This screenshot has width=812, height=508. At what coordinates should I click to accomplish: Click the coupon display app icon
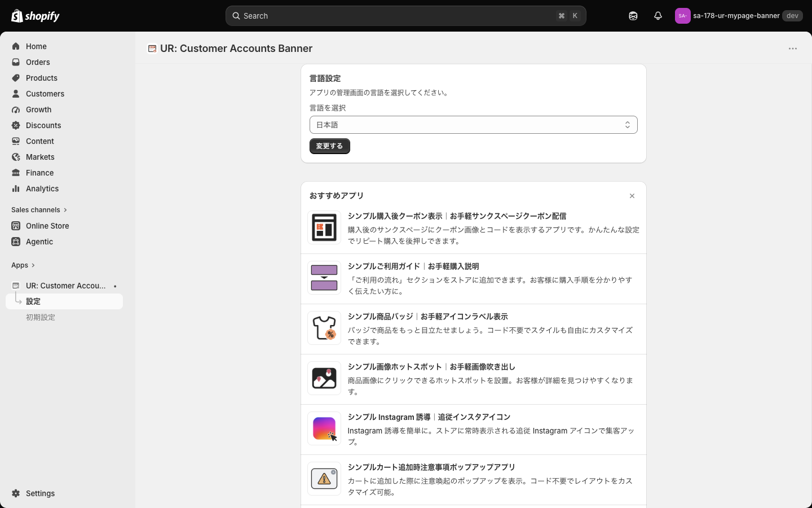324,227
